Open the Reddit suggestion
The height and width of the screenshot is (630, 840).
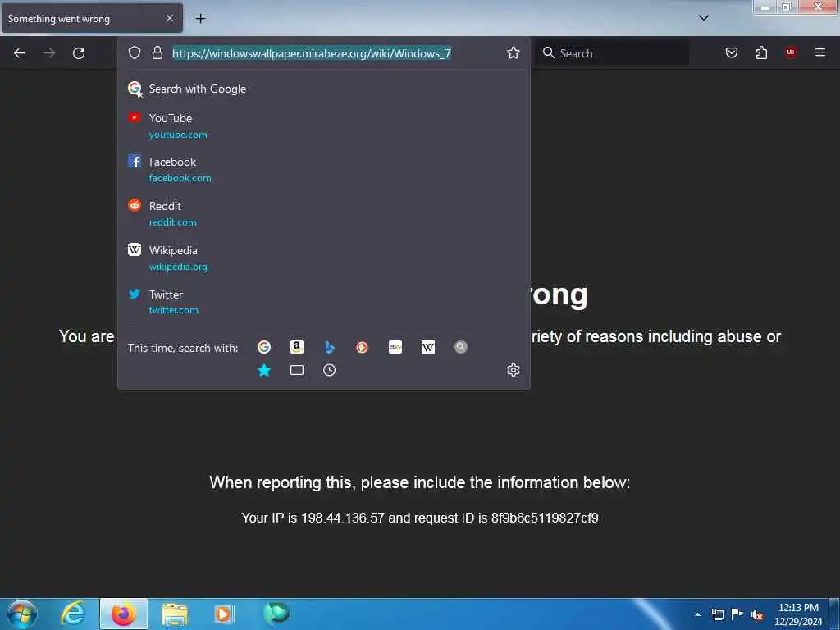pos(323,213)
